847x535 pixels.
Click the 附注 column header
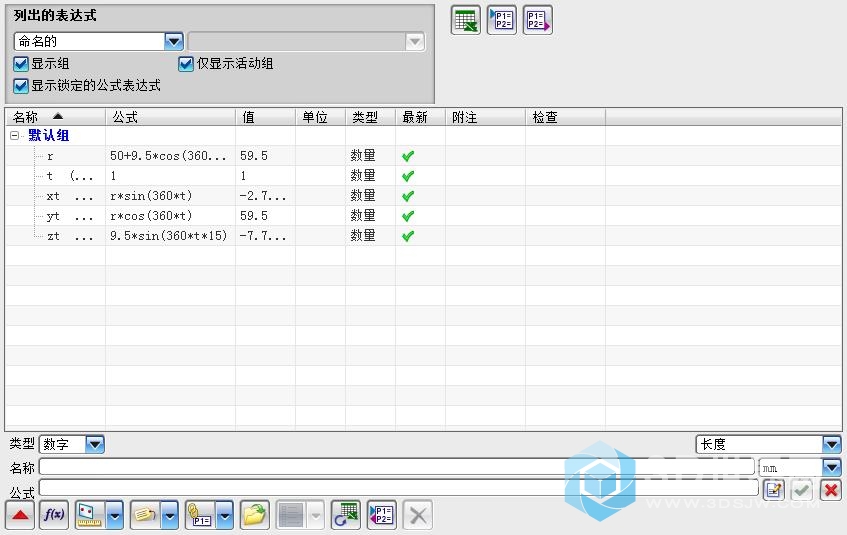486,117
